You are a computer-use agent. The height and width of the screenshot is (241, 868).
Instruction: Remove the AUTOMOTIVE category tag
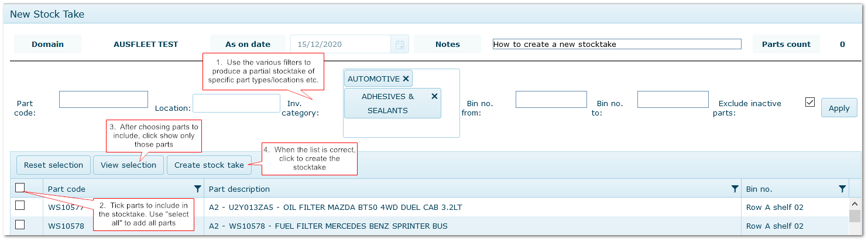pos(406,79)
